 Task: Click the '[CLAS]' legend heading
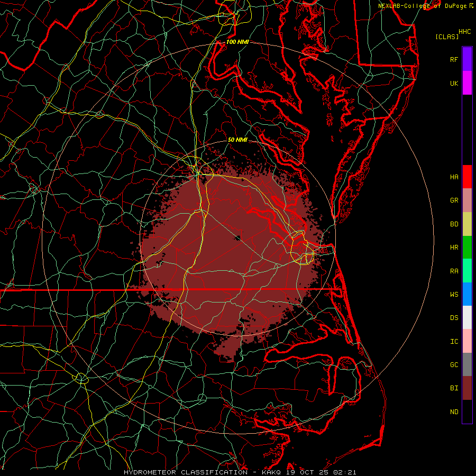[x=447, y=36]
